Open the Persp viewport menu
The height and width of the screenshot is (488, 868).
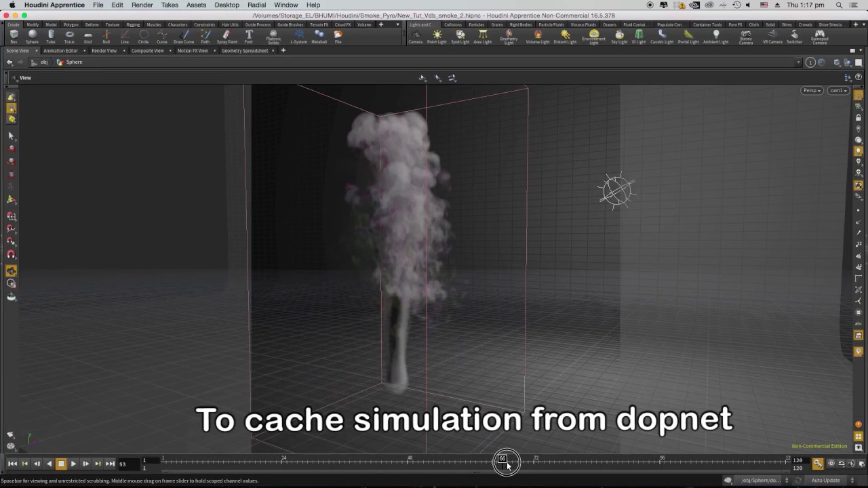pyautogui.click(x=812, y=91)
